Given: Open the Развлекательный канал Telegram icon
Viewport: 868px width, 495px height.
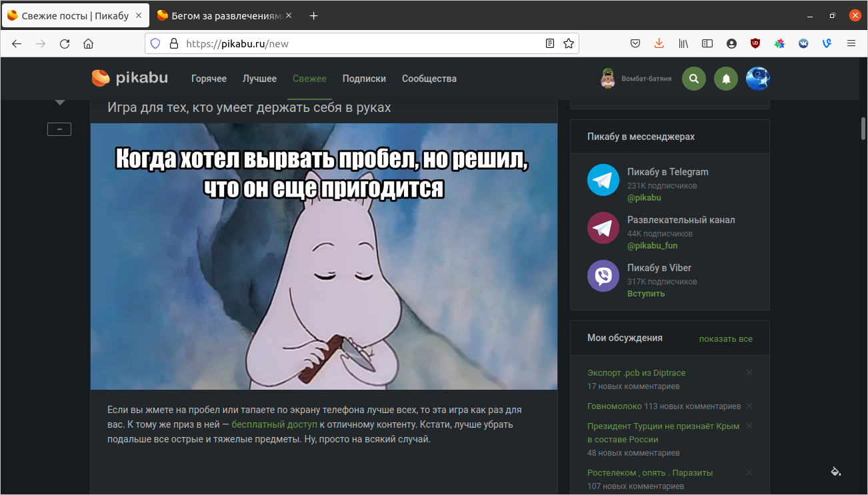Looking at the screenshot, I should (x=603, y=228).
